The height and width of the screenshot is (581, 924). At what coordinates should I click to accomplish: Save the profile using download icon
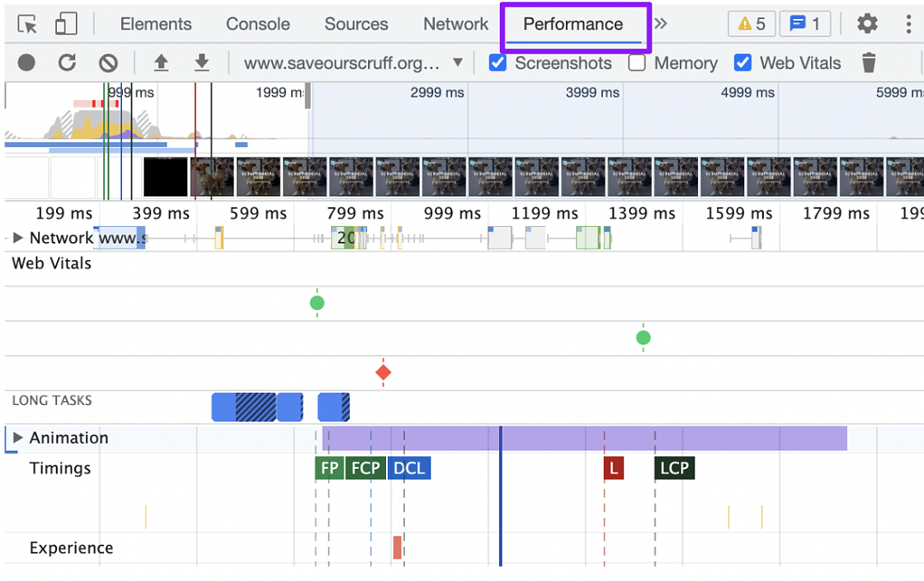click(x=202, y=63)
